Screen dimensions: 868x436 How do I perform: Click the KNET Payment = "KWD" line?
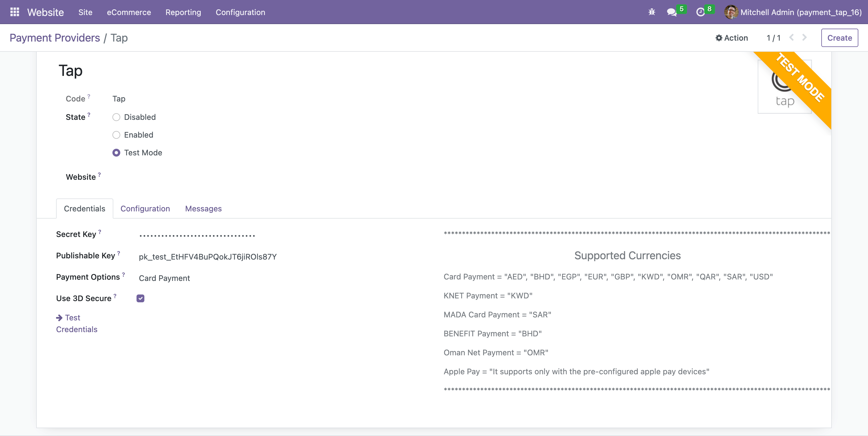tap(488, 296)
